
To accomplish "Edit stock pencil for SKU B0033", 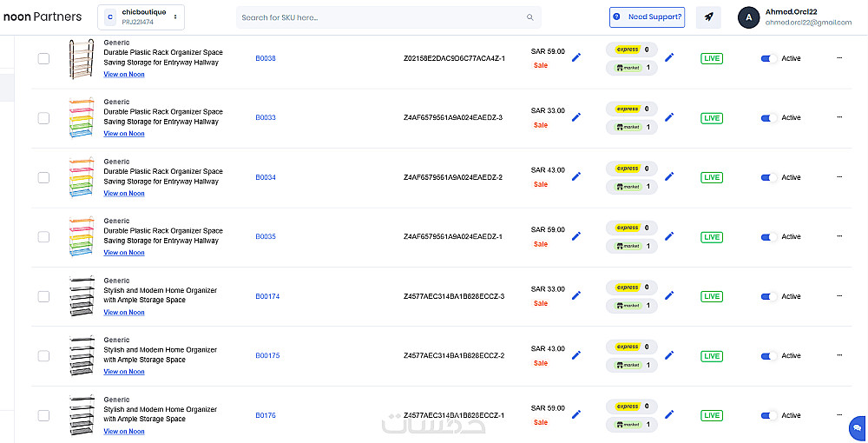I will [x=669, y=117].
